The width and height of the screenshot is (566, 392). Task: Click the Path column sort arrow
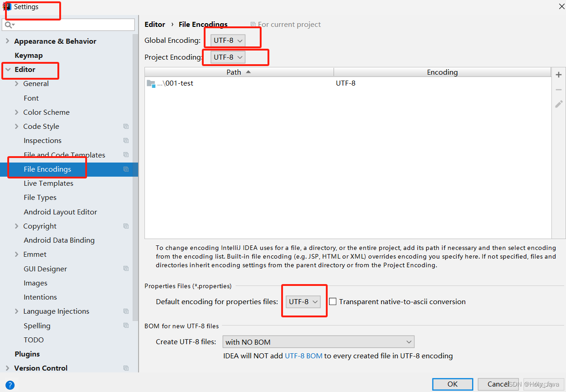click(248, 72)
